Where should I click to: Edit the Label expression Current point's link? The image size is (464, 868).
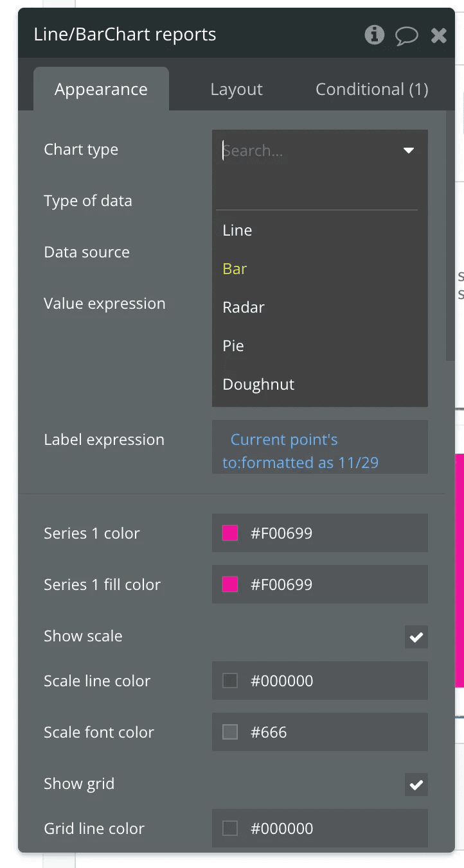[x=284, y=440]
